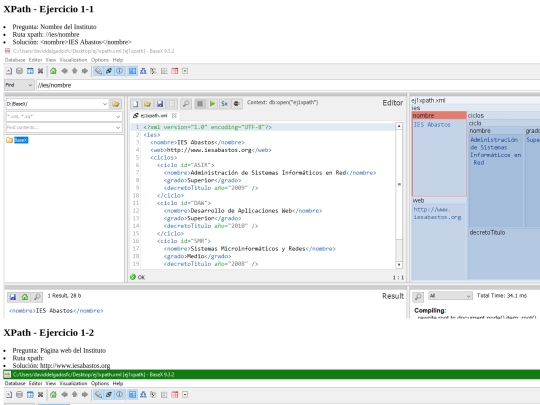Open Editor menu in first BaseX window
The image size is (540, 405).
click(x=35, y=60)
